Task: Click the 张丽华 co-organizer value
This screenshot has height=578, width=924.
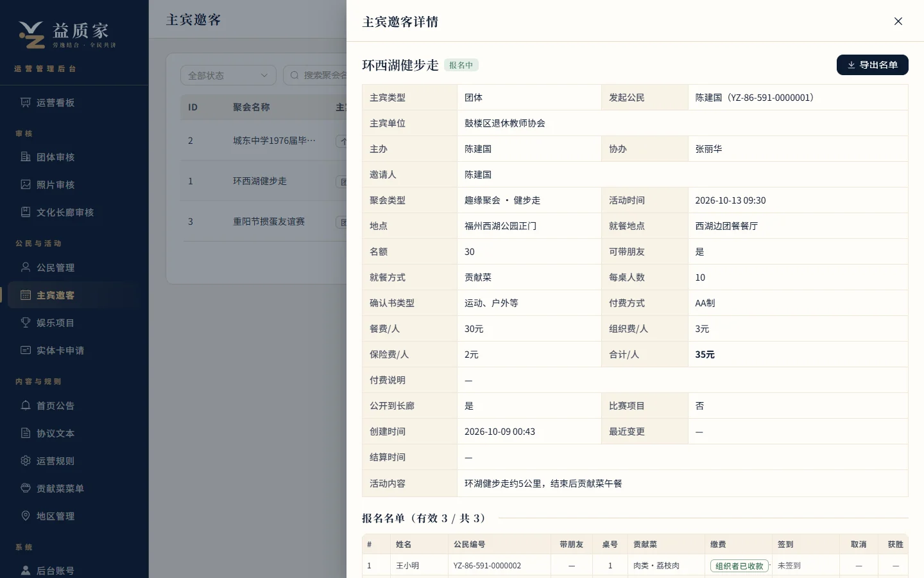Action: (x=708, y=149)
